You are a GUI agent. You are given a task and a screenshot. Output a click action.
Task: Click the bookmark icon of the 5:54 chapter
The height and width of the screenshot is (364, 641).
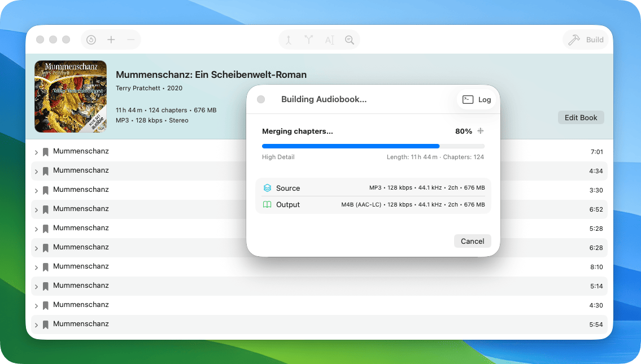[46, 325]
